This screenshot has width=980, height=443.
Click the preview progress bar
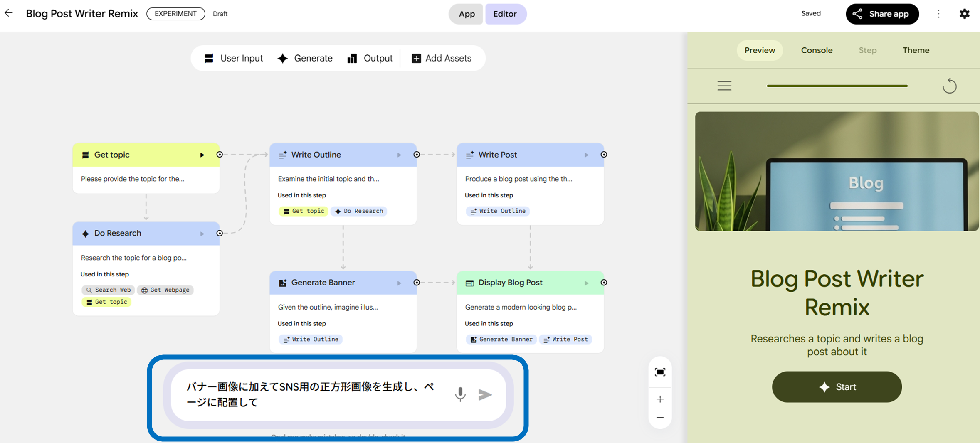837,86
